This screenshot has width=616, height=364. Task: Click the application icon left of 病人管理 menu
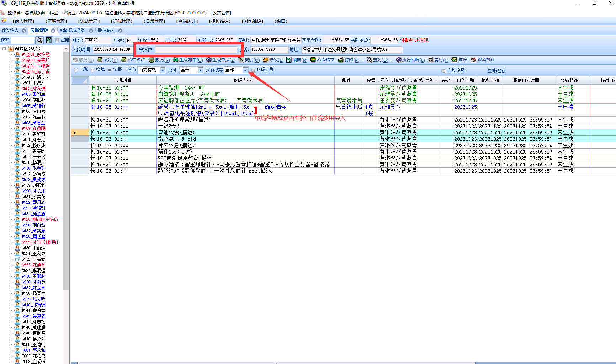(x=4, y=21)
